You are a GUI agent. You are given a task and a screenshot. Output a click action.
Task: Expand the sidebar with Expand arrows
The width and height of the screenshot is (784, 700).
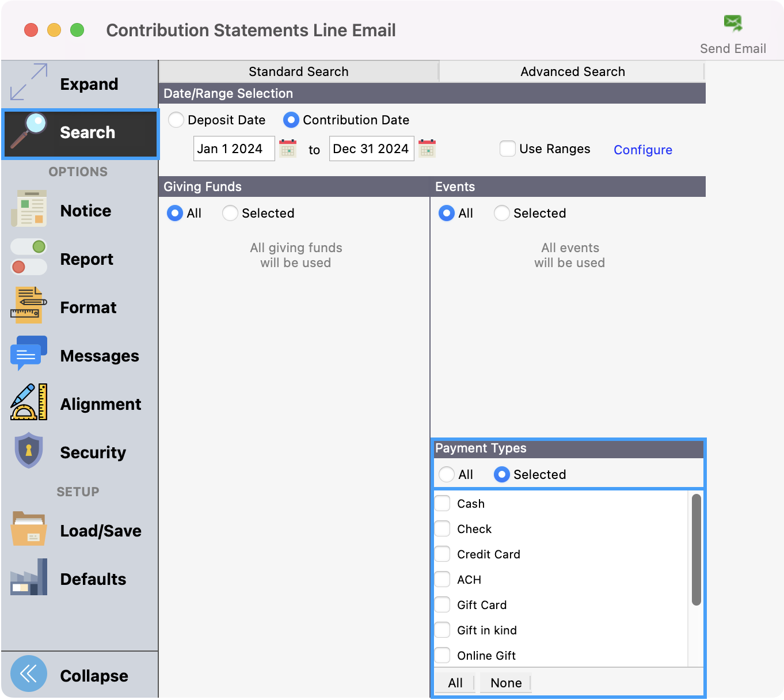pyautogui.click(x=29, y=82)
